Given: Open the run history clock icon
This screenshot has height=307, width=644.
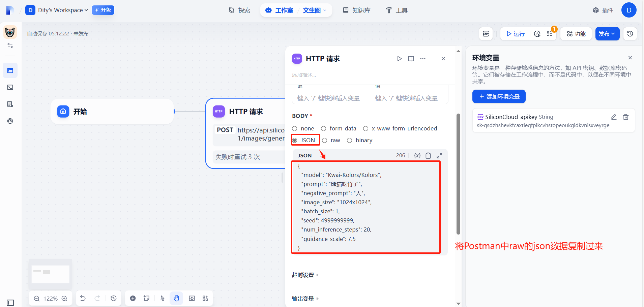Looking at the screenshot, I should 537,34.
